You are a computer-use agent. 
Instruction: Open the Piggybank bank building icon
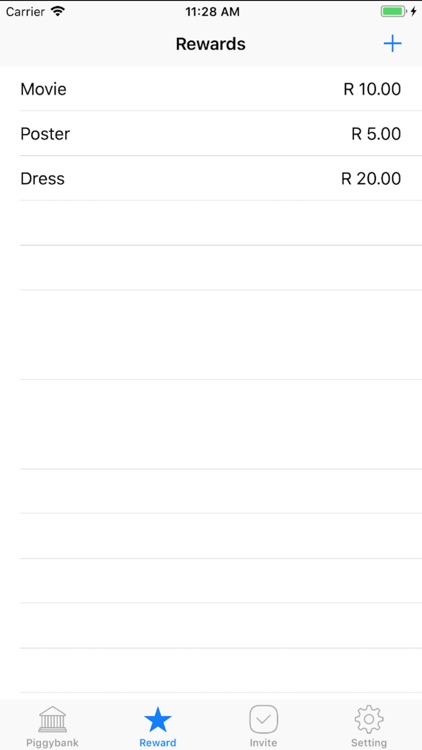click(53, 718)
